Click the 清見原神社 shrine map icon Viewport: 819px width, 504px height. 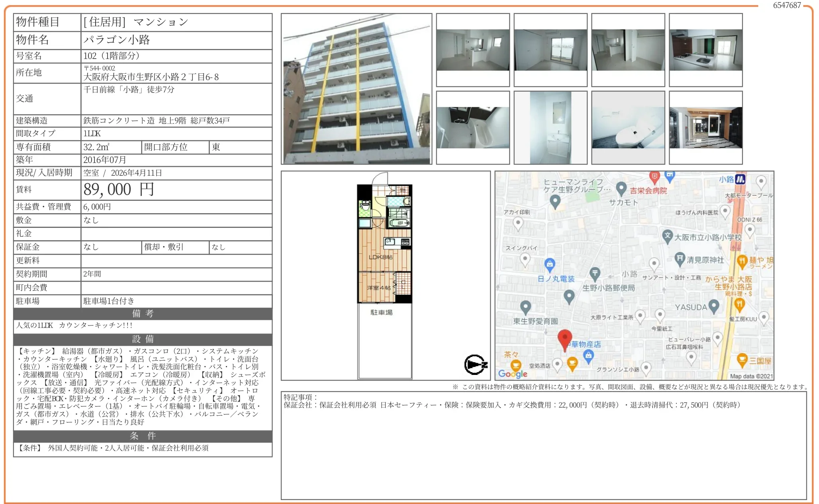pyautogui.click(x=680, y=259)
